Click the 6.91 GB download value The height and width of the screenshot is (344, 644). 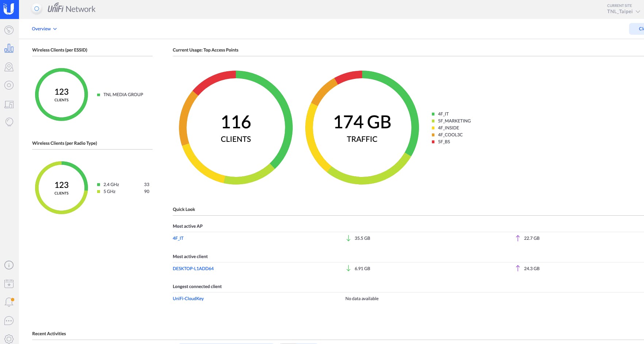click(362, 269)
